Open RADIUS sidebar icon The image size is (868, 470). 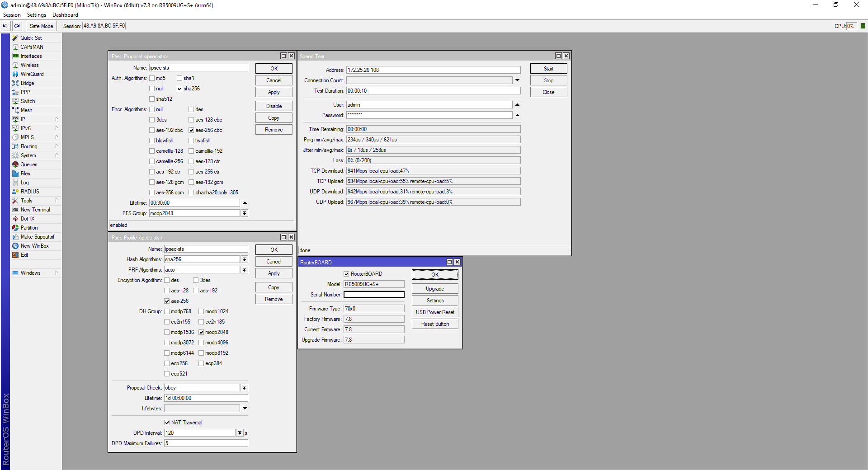pos(15,192)
